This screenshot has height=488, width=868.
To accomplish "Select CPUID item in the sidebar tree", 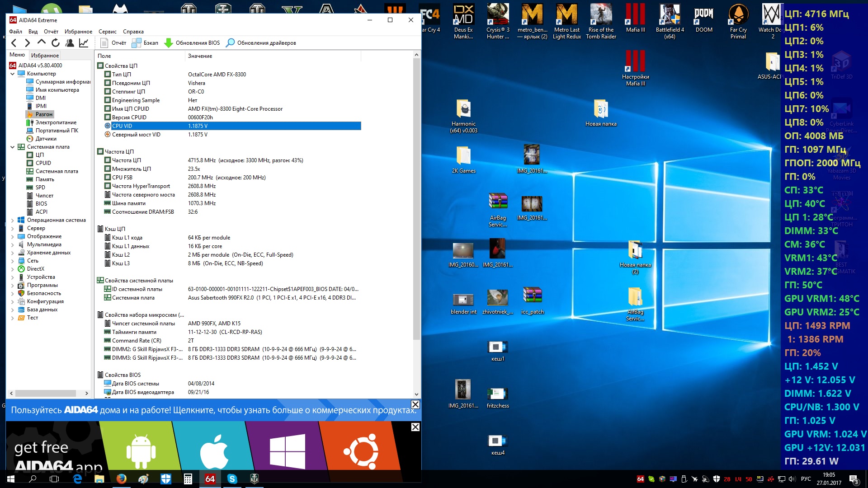I will (43, 163).
